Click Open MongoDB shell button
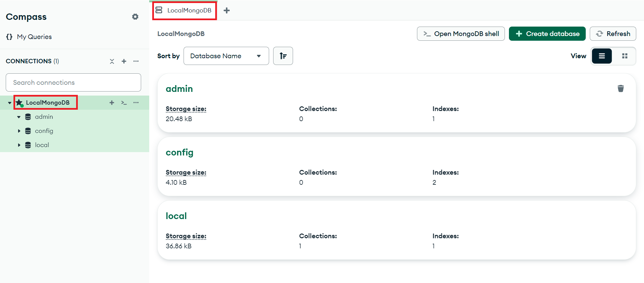Screen dimensions: 644x283 pyautogui.click(x=461, y=34)
